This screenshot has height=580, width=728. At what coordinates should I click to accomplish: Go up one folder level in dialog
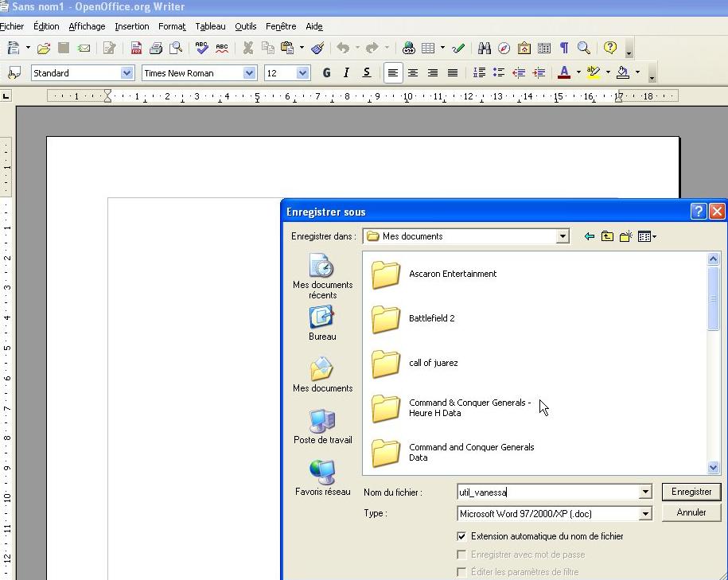[x=607, y=236]
